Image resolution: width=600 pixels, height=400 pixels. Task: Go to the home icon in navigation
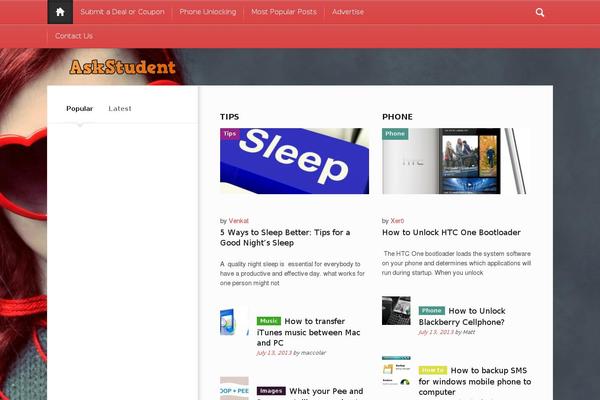pyautogui.click(x=60, y=12)
